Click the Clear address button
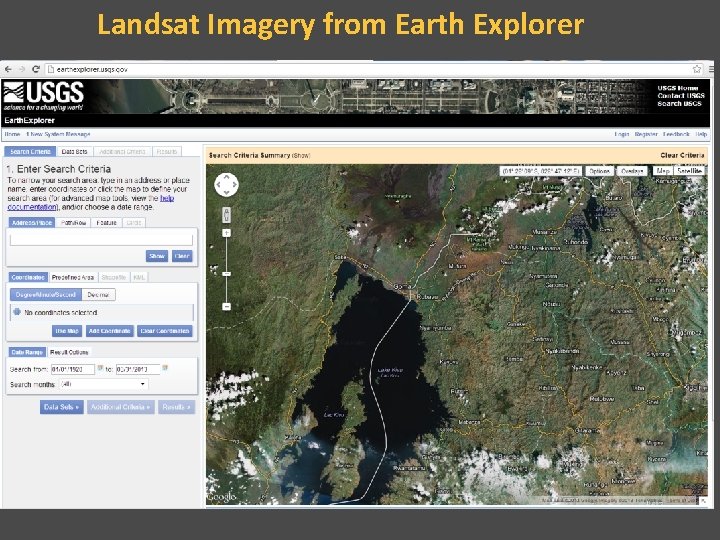The image size is (720, 540). (182, 256)
